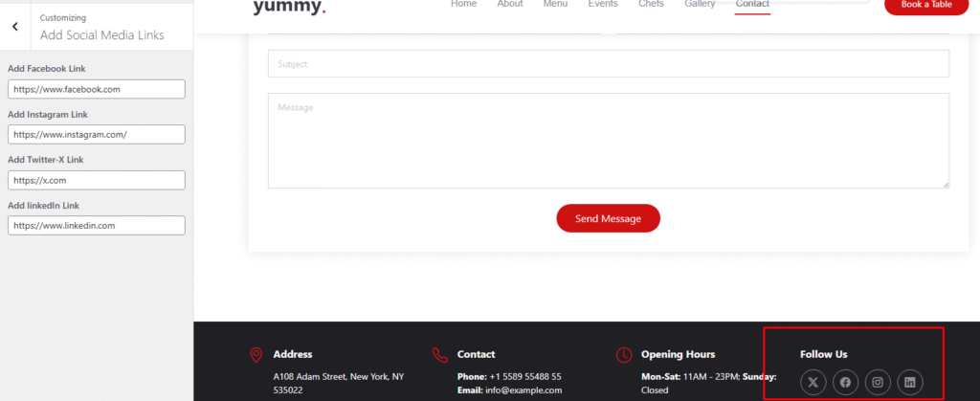
Task: Click the 'Customizing' label in the sidebar
Action: tap(63, 18)
